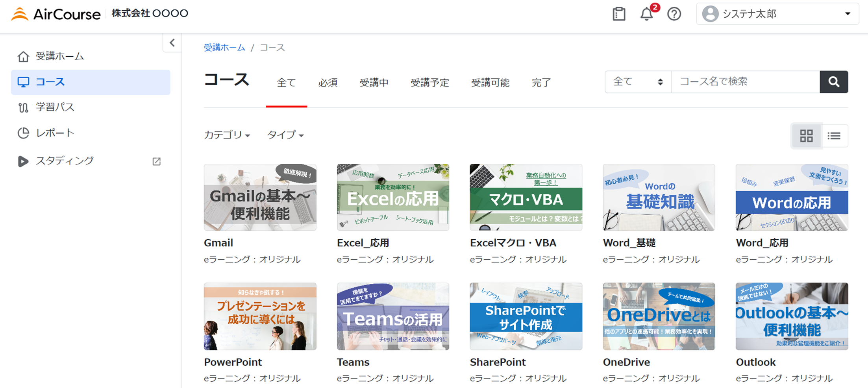Viewport: 868px width, 388px height.
Task: Select the 必須 tab
Action: pyautogui.click(x=328, y=83)
